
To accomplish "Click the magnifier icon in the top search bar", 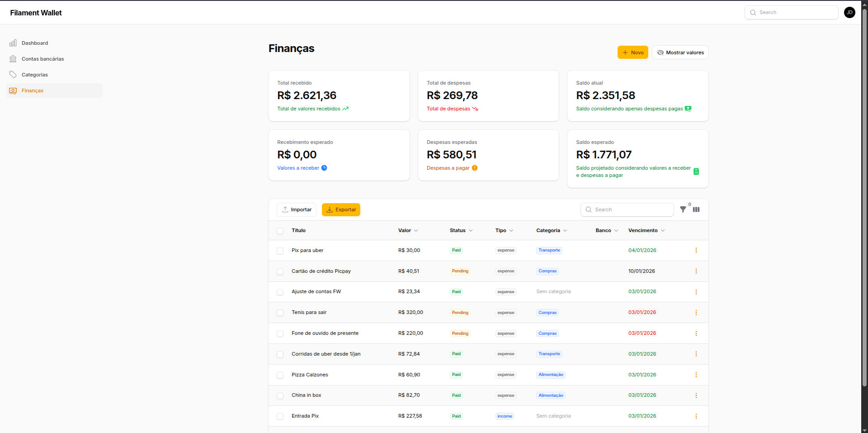I will point(753,12).
